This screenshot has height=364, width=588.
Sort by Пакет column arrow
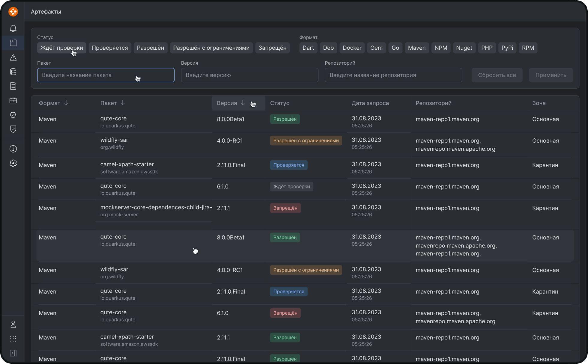tap(123, 103)
